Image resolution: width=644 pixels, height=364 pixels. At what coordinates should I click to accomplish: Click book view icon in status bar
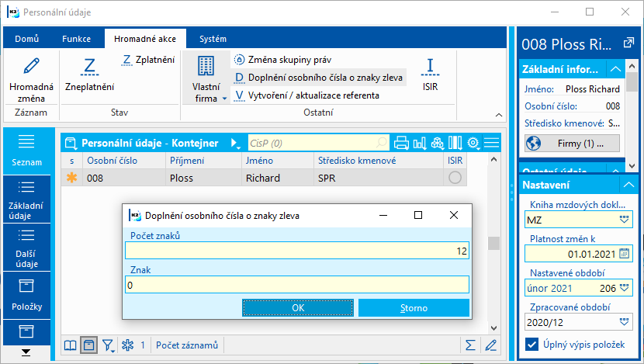click(x=71, y=345)
